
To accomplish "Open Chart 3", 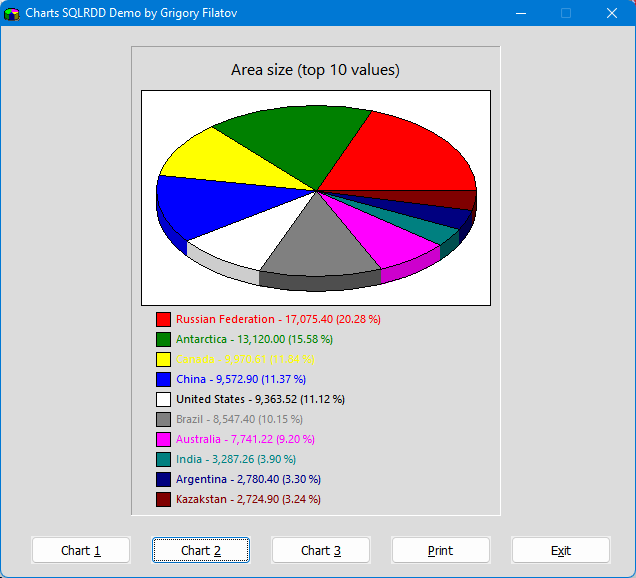I will tap(321, 550).
